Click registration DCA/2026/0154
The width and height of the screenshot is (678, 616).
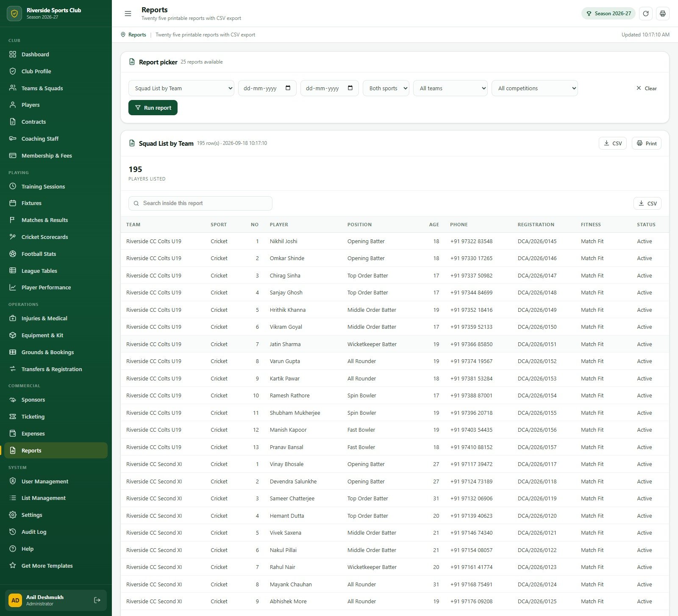click(537, 395)
